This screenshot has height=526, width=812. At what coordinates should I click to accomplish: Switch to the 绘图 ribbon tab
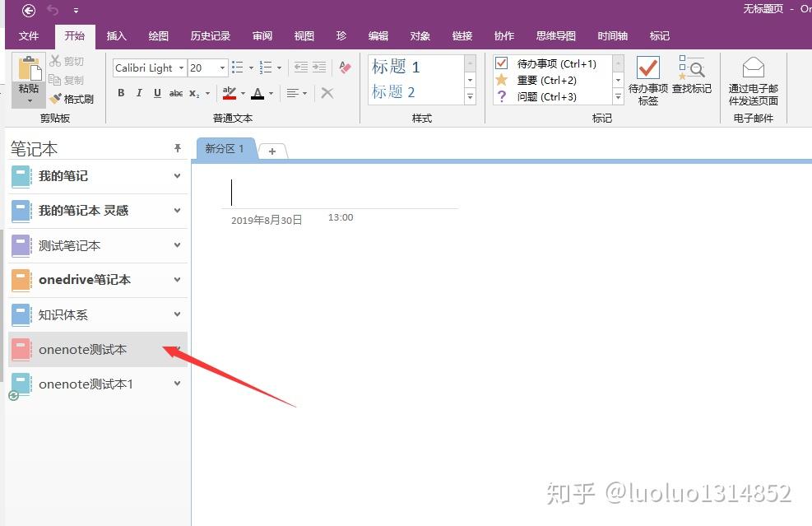(159, 35)
